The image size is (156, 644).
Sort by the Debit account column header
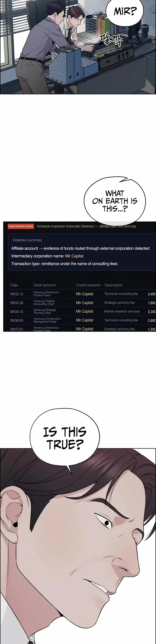45,285
